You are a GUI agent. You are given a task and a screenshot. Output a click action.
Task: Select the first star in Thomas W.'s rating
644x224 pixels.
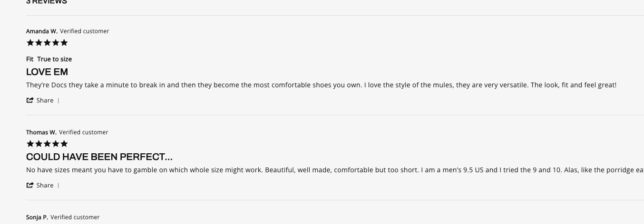coord(30,144)
